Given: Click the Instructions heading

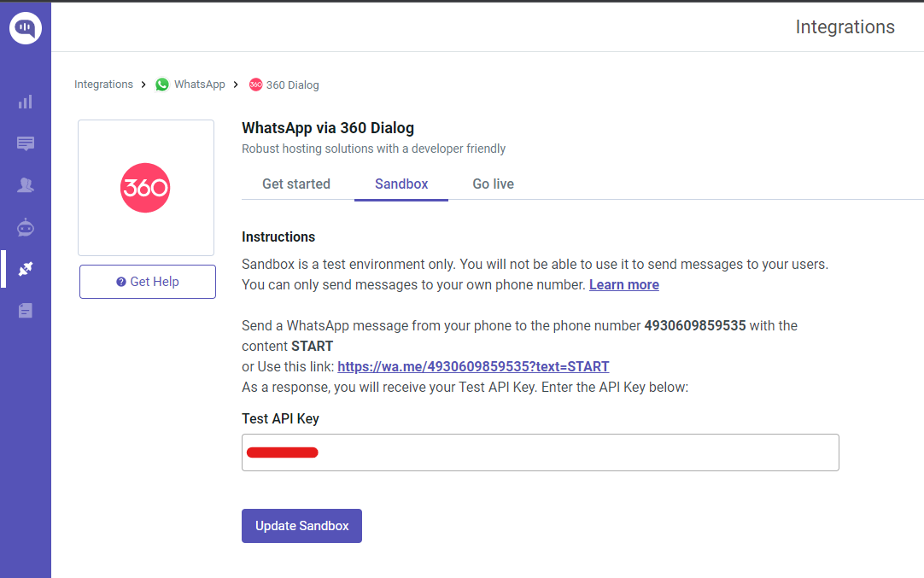Looking at the screenshot, I should point(278,236).
